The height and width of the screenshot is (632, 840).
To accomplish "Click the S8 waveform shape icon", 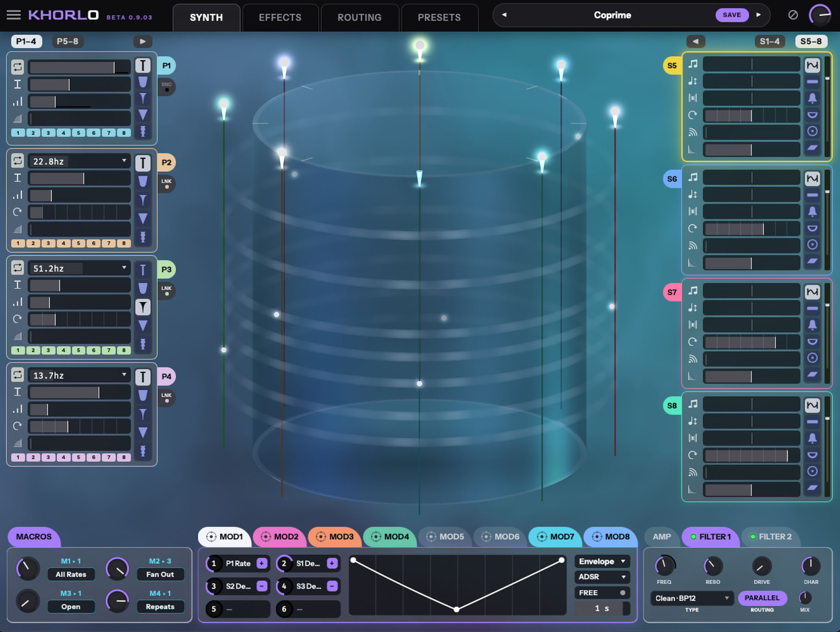I will [x=812, y=405].
